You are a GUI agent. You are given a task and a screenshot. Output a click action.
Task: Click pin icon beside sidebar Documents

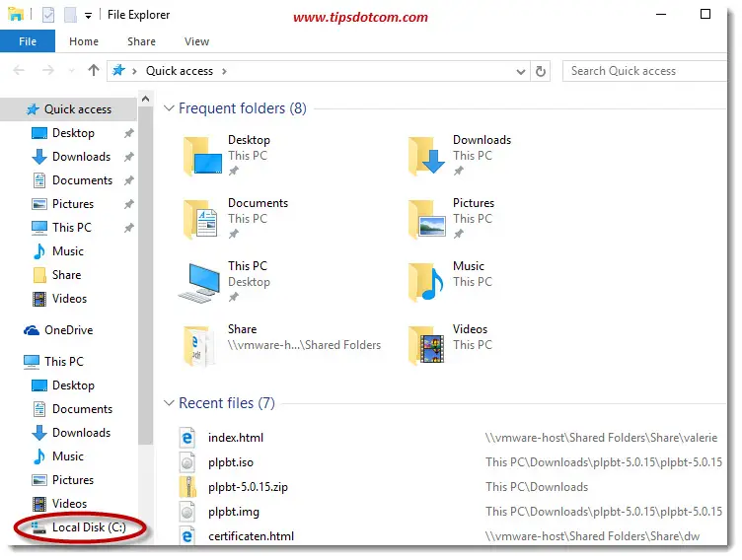(x=128, y=180)
